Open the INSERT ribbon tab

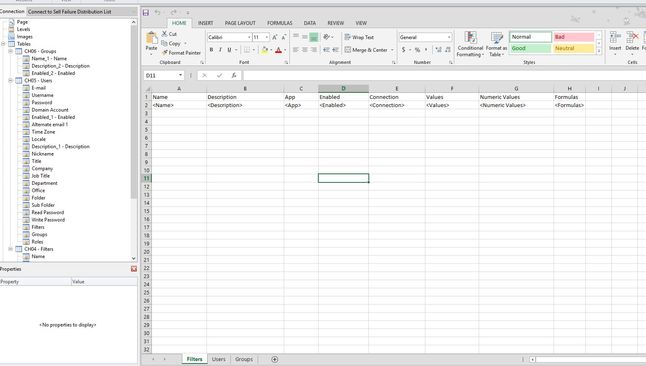[x=205, y=23]
